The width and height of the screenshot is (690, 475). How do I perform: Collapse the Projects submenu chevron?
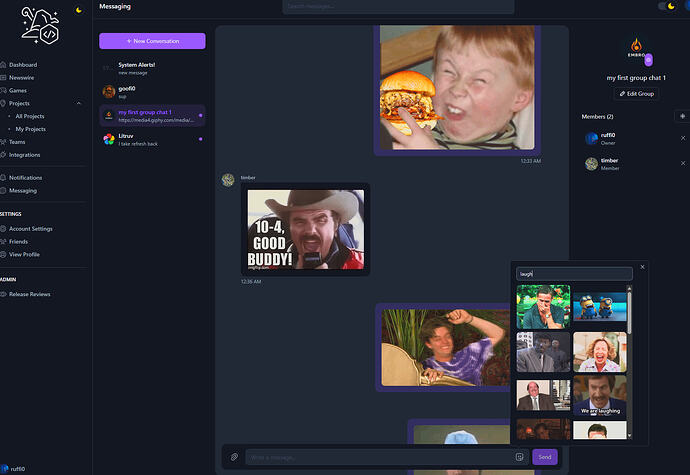79,103
